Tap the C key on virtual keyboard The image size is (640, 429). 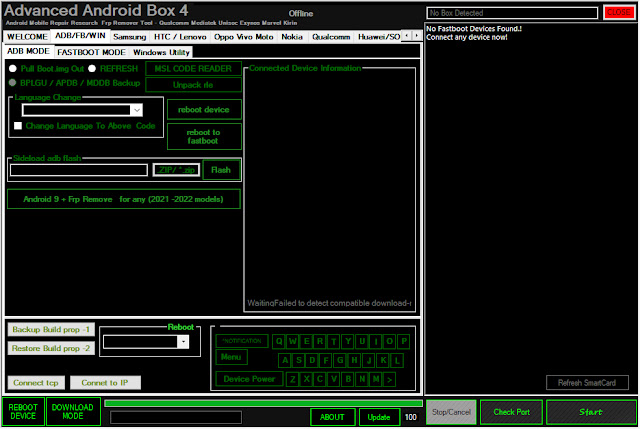[320, 380]
